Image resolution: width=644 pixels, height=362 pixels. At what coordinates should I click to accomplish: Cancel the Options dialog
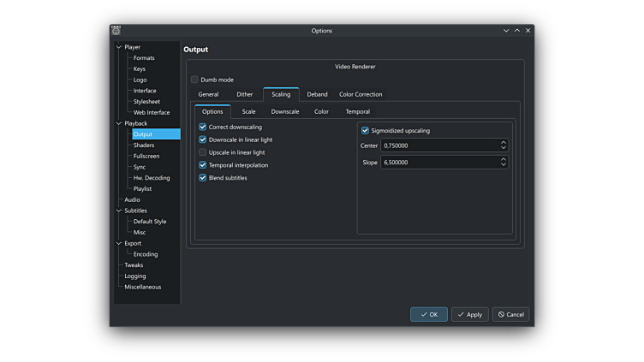point(510,314)
